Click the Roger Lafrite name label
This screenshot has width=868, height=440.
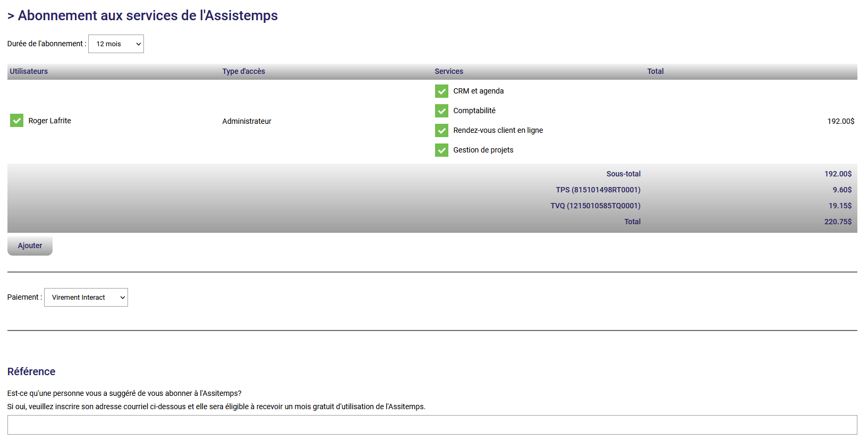(49, 121)
